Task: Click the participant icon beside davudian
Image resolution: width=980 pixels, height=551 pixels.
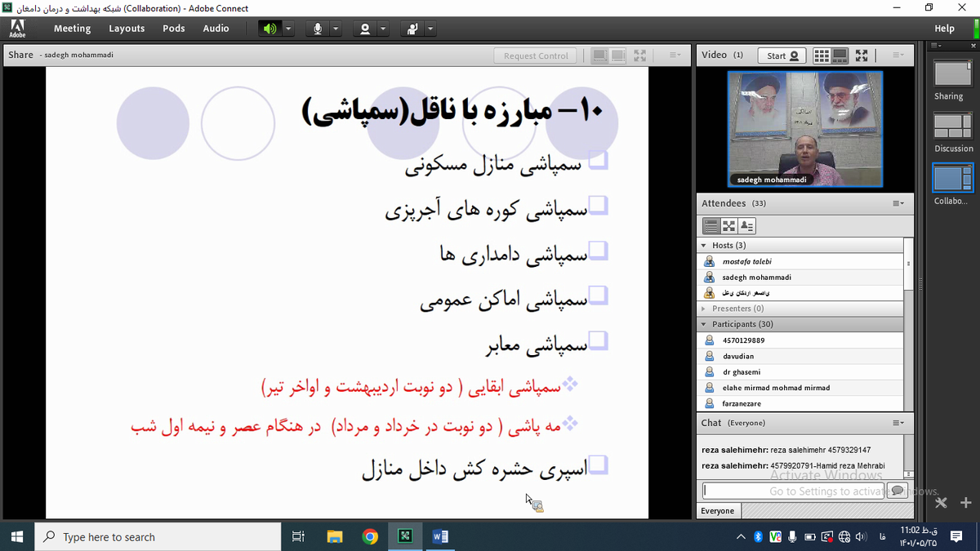Action: click(x=710, y=356)
